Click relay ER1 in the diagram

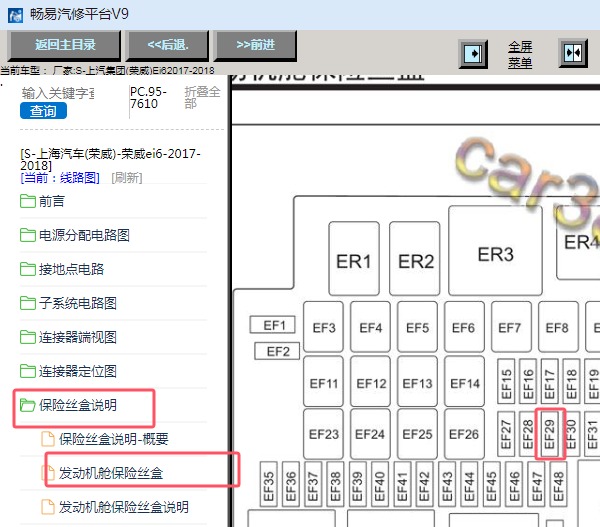click(x=354, y=258)
